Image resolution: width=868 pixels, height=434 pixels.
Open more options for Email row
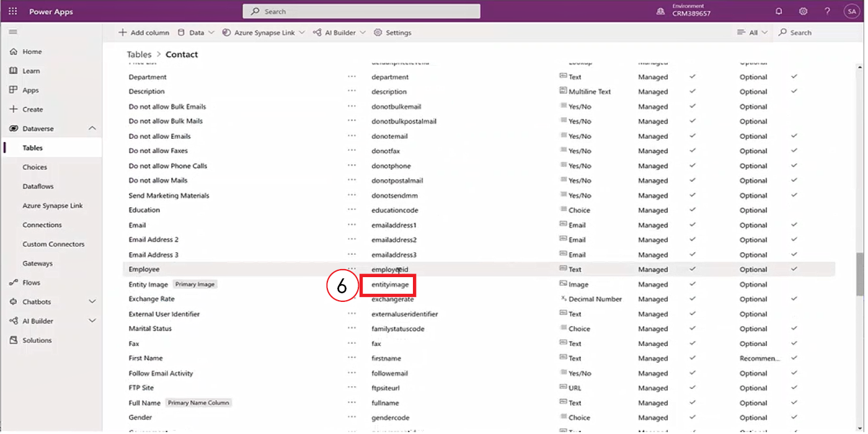coord(352,224)
